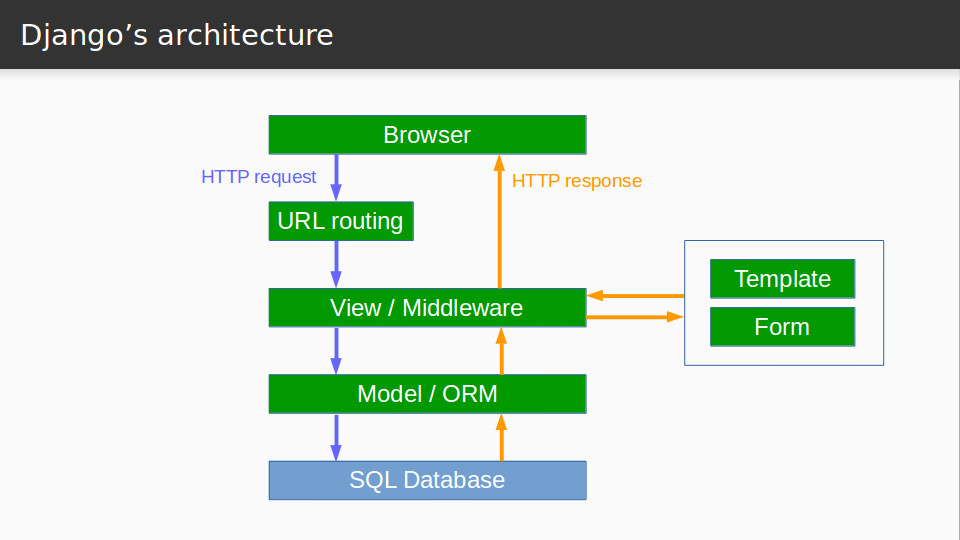Select the Template box
Image resolution: width=960 pixels, height=540 pixels.
(782, 279)
